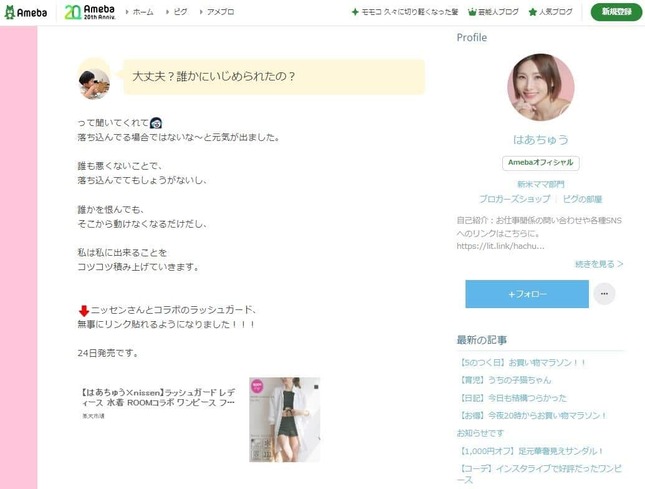The image size is (645, 489).
Task: Click the Ameba 20th Anniv. logo
Action: 88,12
